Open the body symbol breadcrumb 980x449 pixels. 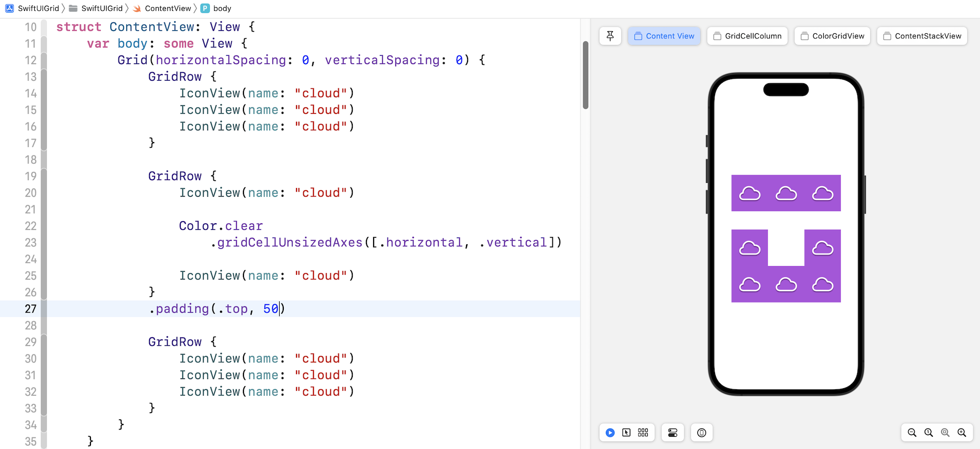point(216,8)
